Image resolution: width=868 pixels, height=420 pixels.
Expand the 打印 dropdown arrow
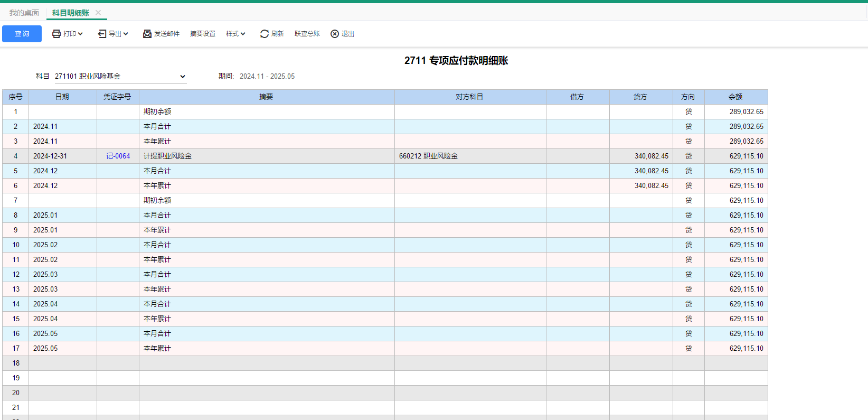point(80,34)
